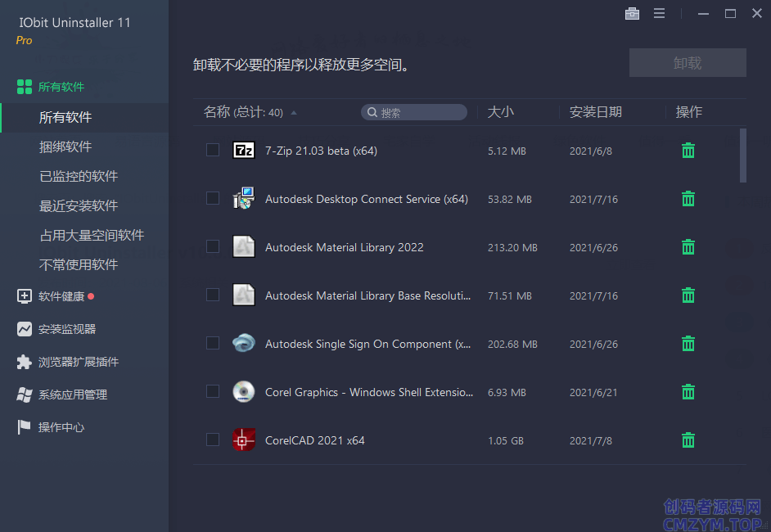Image resolution: width=771 pixels, height=532 pixels.
Task: Switch to 最近安装软件 view
Action: pyautogui.click(x=79, y=205)
